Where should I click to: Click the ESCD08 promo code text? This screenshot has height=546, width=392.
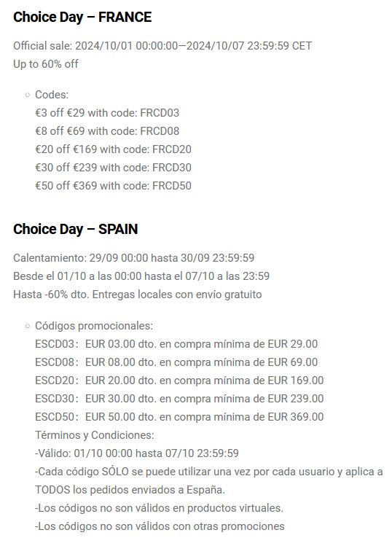[x=55, y=362]
